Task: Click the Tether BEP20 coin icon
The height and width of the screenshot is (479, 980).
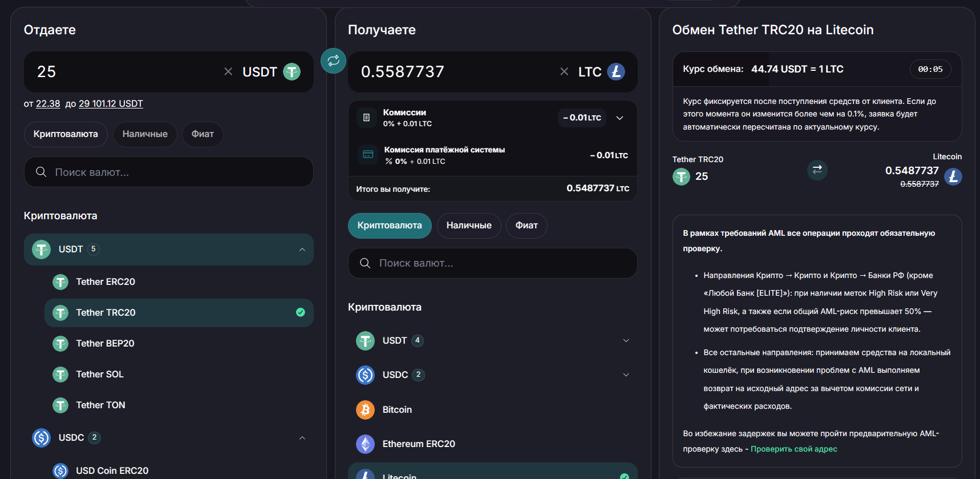Action: (60, 343)
